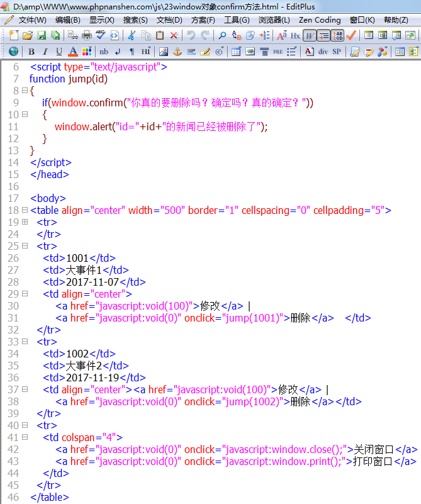Screen dimensions: 421x504
Task: Open the 编辑(B) menu
Action: pos(68,20)
